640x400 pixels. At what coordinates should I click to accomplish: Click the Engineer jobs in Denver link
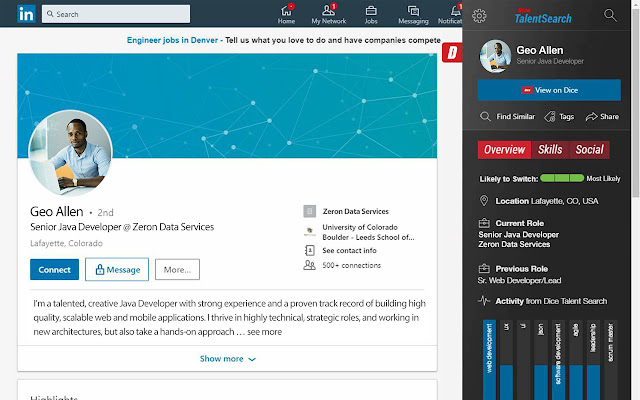[x=172, y=40]
